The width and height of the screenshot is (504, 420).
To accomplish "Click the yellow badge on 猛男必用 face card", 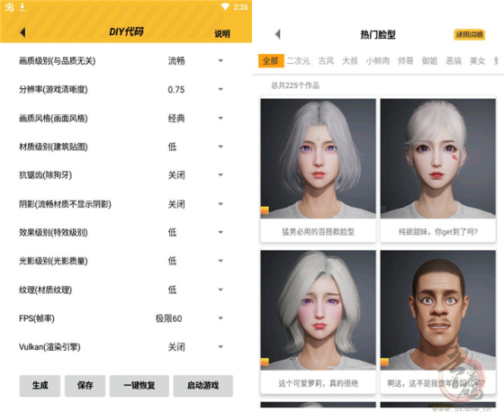I will [x=265, y=210].
